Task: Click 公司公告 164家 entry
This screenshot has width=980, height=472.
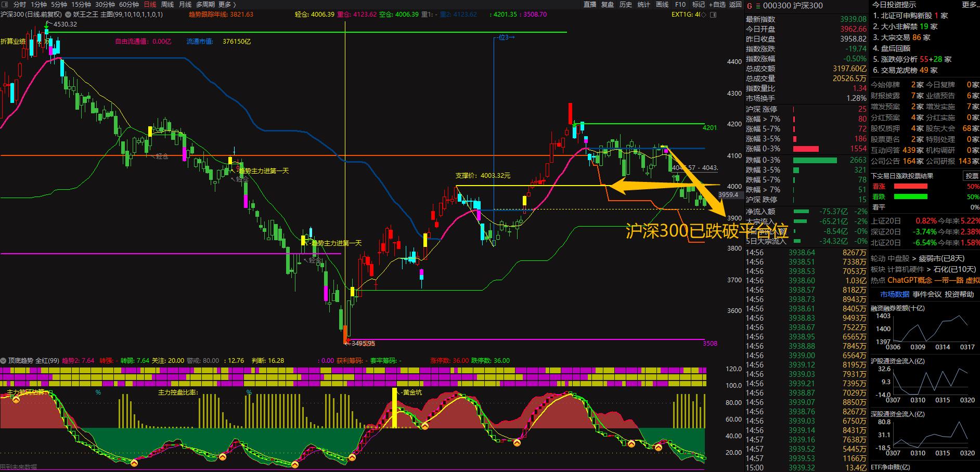Action: pos(897,161)
